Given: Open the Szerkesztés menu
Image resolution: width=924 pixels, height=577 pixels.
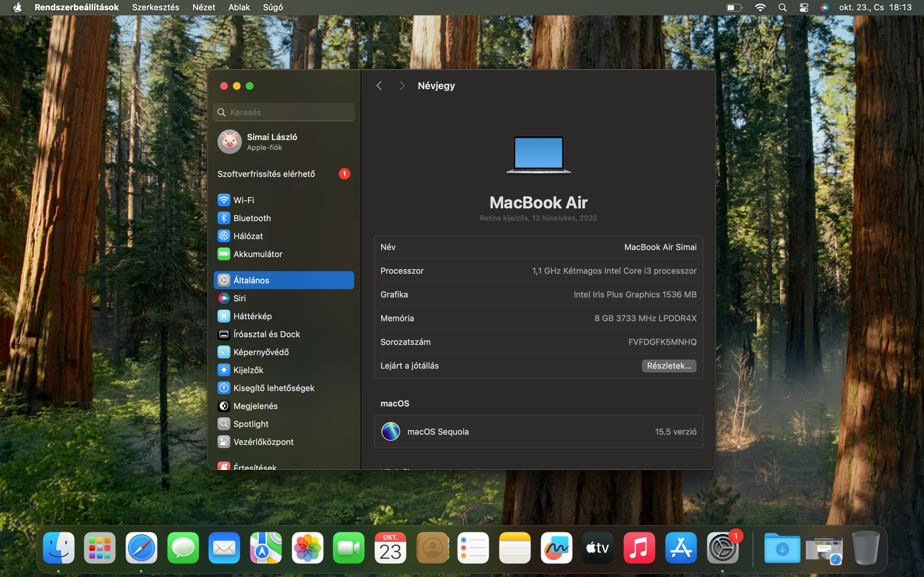Looking at the screenshot, I should point(155,7).
